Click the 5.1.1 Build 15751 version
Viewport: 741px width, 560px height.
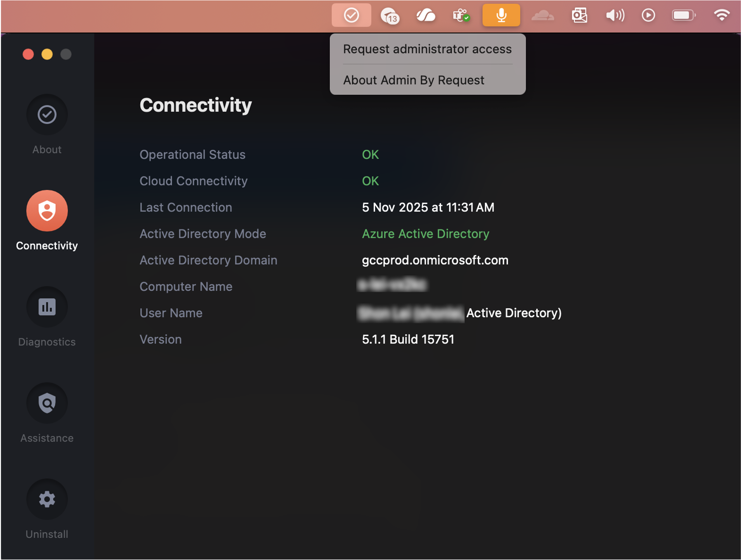tap(408, 340)
